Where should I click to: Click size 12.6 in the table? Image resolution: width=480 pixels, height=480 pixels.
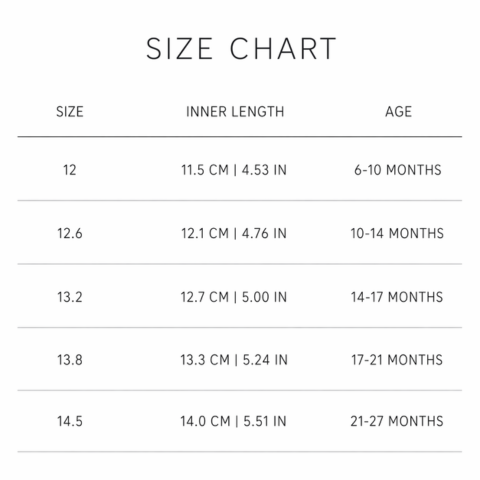tap(70, 233)
